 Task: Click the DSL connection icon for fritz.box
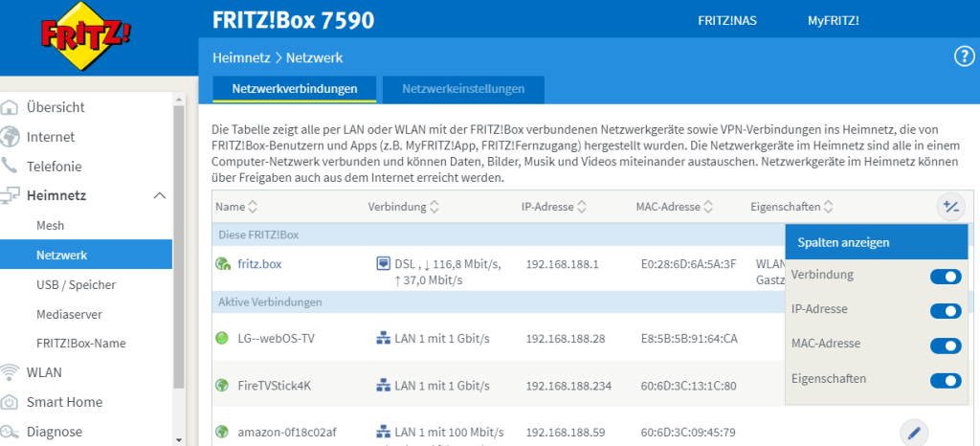click(383, 263)
